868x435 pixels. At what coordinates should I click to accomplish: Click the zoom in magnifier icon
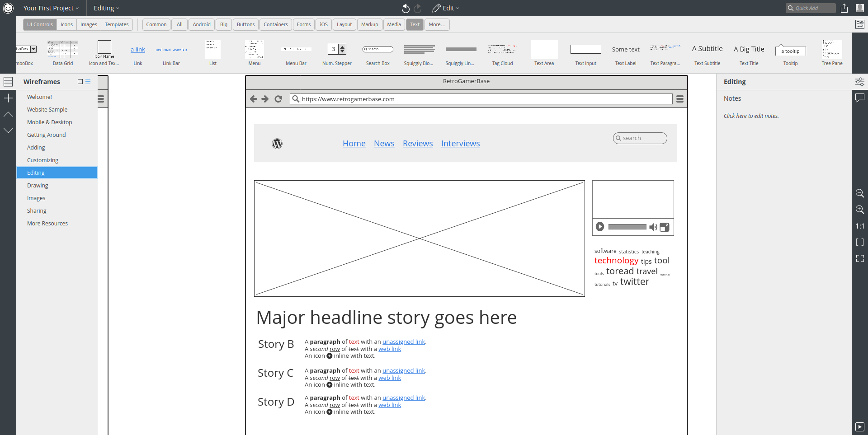click(860, 210)
